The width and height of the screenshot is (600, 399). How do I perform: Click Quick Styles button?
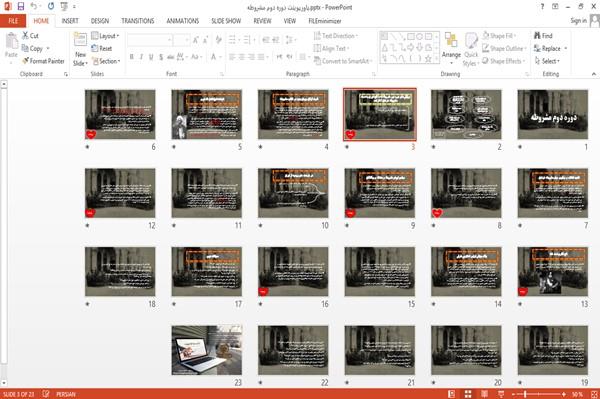pos(471,50)
